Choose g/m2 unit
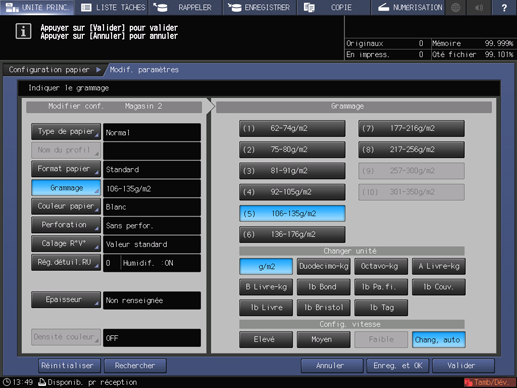Screen dimensions: 517x388 pos(266,266)
